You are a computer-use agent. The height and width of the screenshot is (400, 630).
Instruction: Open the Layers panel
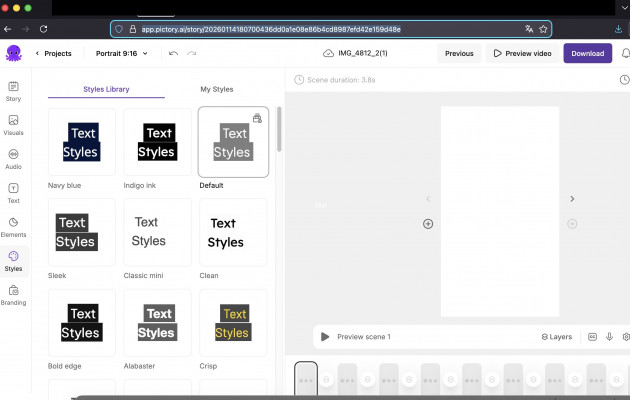556,337
